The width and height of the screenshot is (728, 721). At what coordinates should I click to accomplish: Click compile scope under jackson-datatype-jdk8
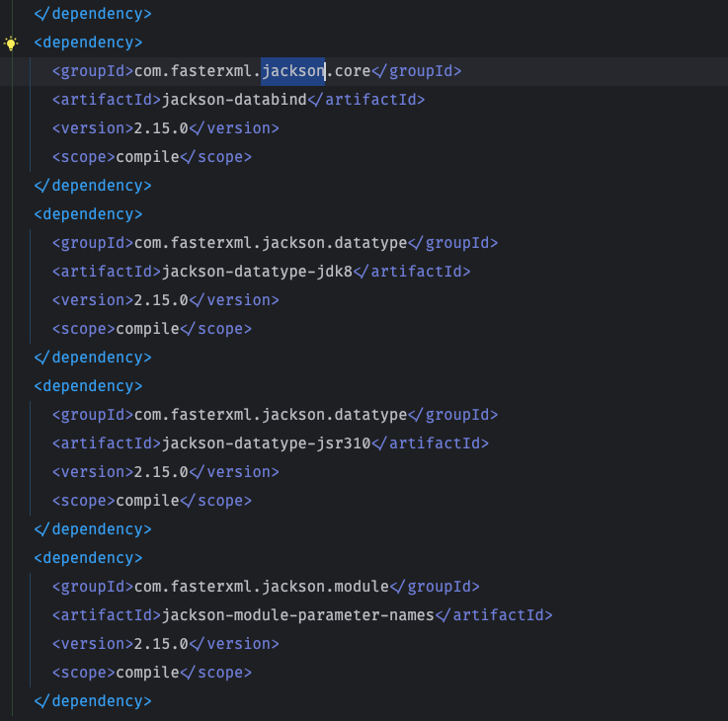(x=147, y=329)
